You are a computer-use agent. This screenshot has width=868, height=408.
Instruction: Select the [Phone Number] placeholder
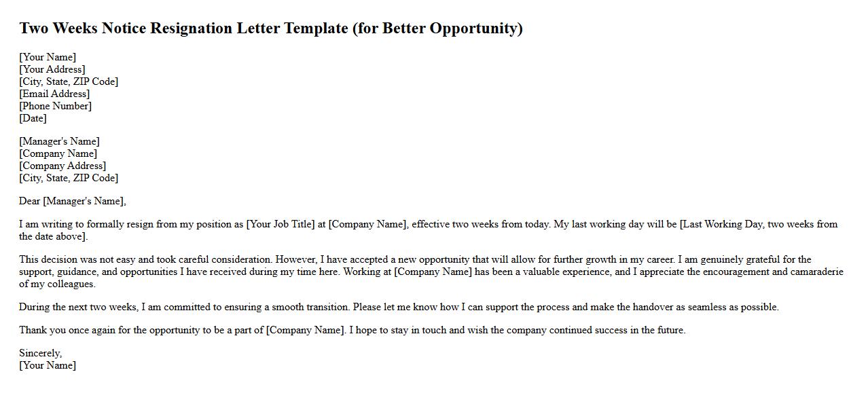coord(55,106)
